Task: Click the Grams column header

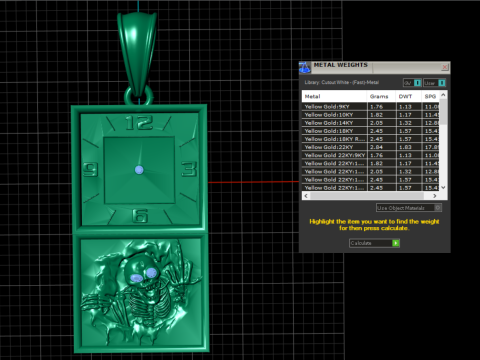Action: (381, 96)
